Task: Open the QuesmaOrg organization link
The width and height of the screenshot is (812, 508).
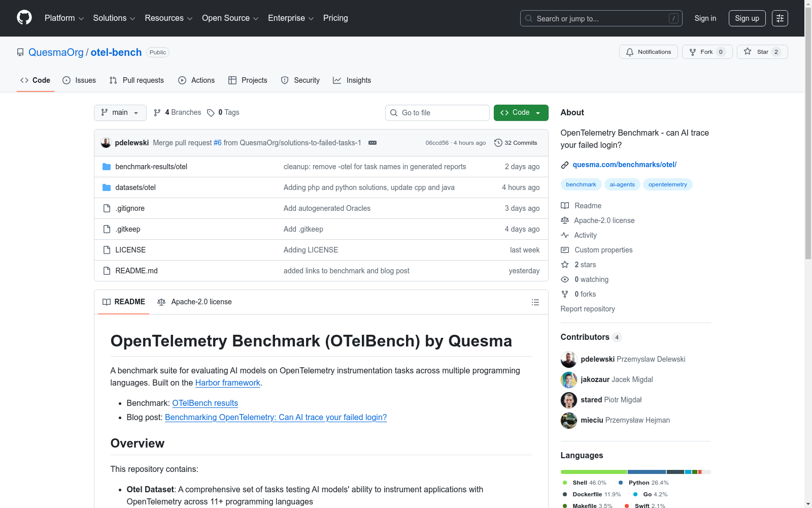Action: tap(56, 52)
